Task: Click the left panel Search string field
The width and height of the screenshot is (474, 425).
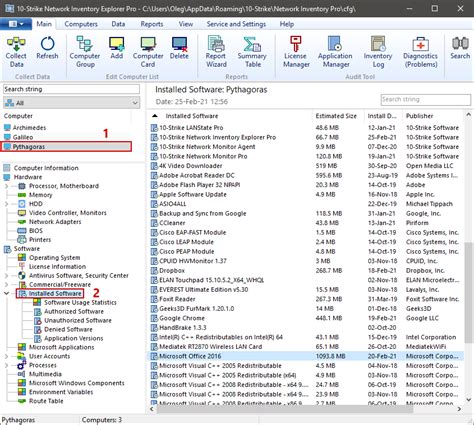Action: pyautogui.click(x=71, y=89)
